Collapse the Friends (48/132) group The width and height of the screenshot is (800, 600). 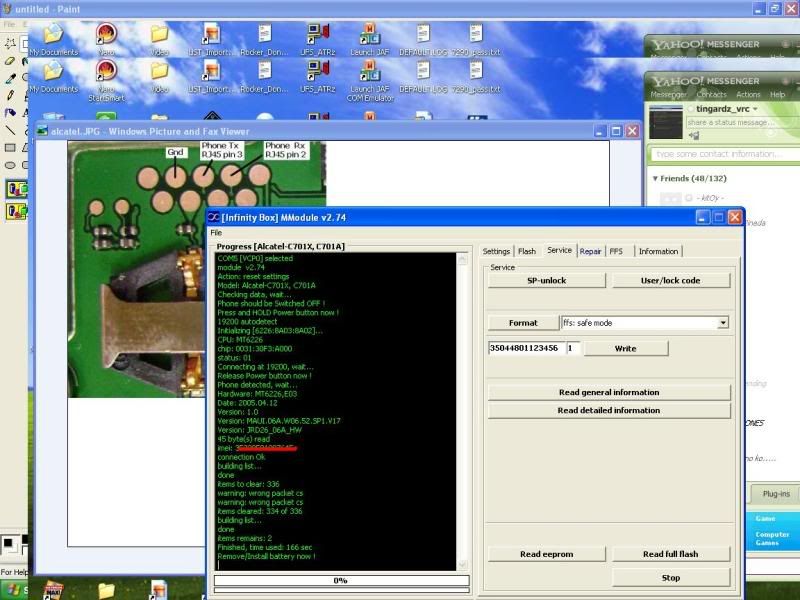coord(655,178)
